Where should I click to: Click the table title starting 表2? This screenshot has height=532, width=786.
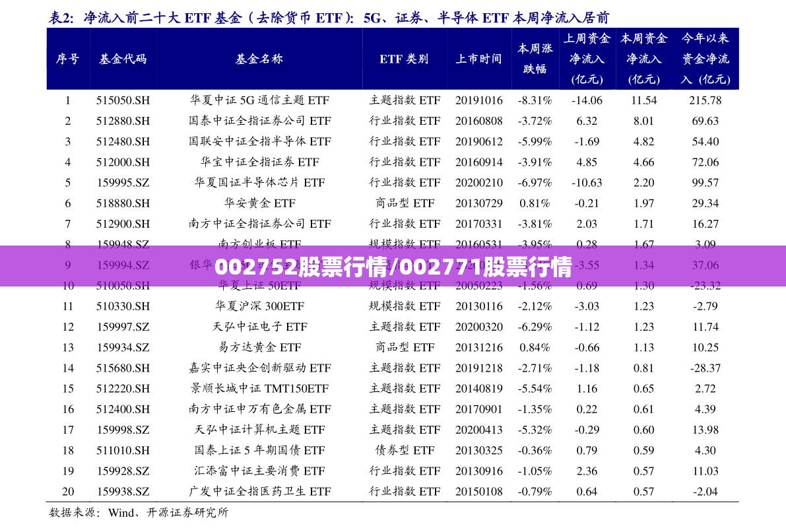pos(329,18)
